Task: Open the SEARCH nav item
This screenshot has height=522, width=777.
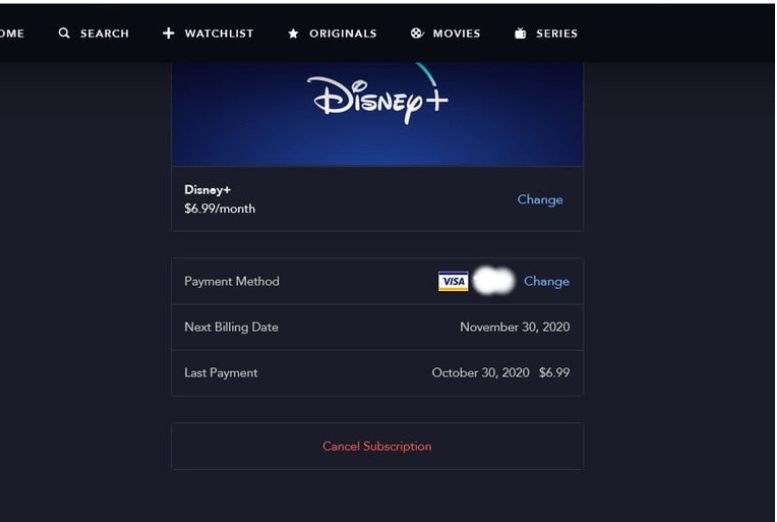Action: coord(94,33)
